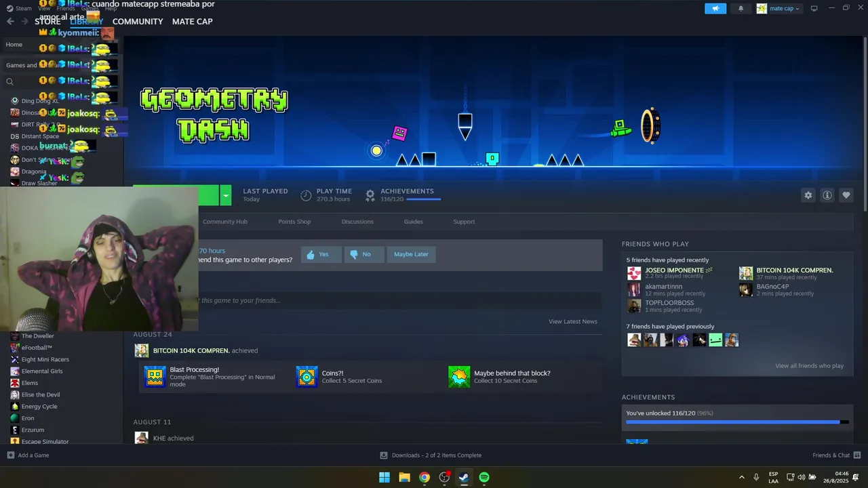The height and width of the screenshot is (488, 868).
Task: Click JOSEO IMPONENTE friend avatar
Action: tap(634, 273)
